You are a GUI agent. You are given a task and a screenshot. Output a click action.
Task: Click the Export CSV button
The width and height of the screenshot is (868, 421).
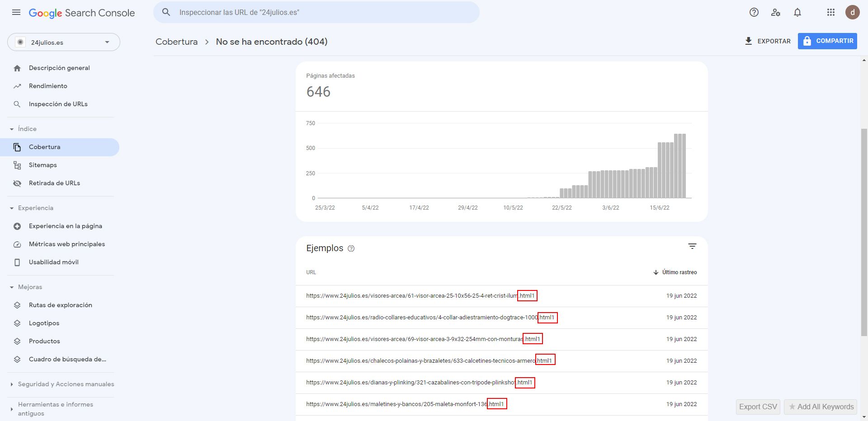(758, 407)
